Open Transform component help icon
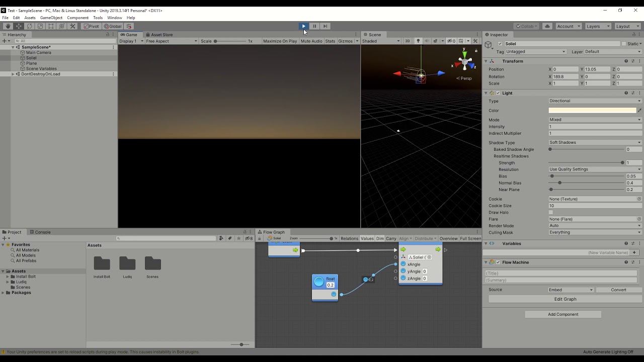 point(626,61)
